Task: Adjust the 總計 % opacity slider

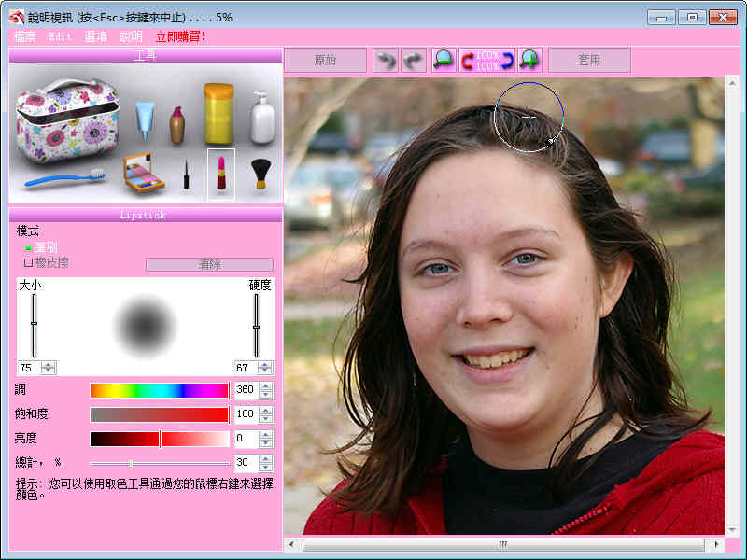Action: click(x=160, y=463)
